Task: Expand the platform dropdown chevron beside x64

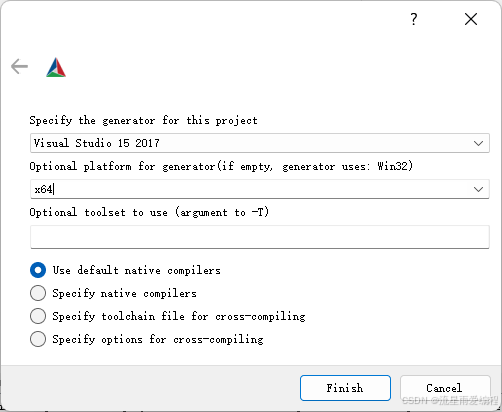Action: click(478, 189)
